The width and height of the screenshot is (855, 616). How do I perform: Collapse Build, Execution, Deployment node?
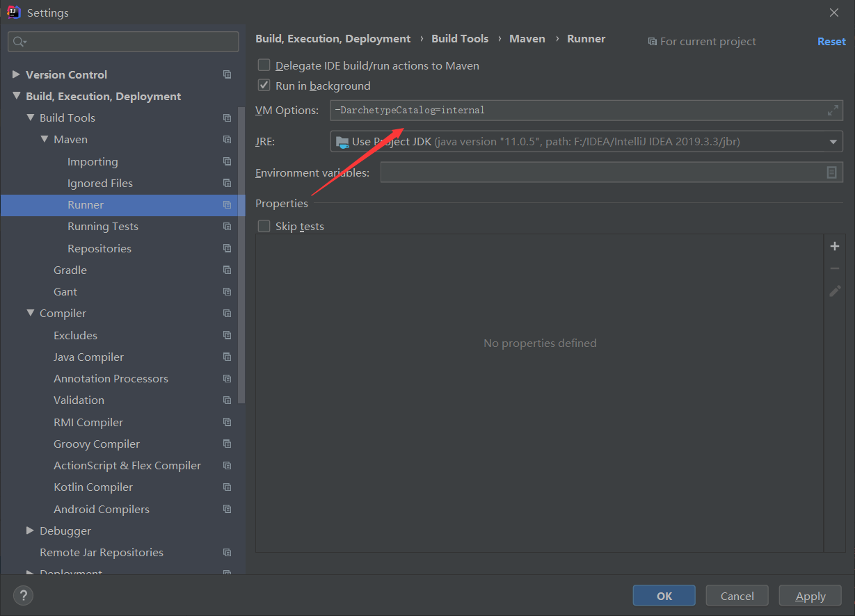point(16,96)
